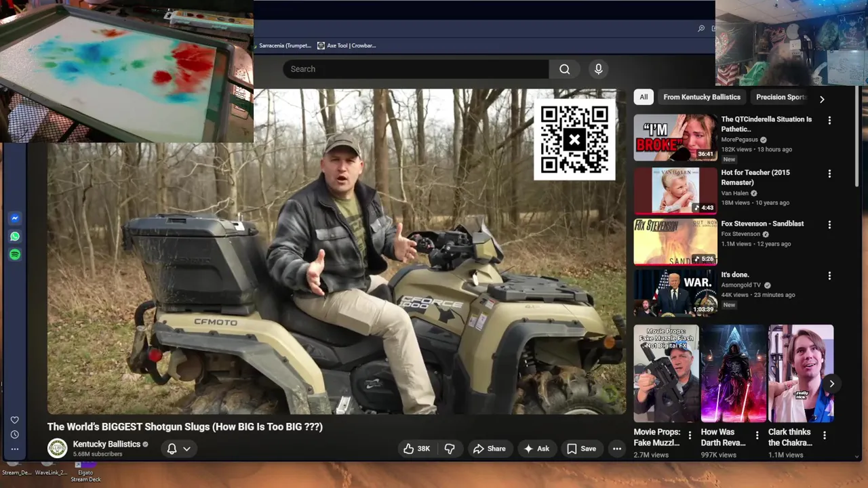The width and height of the screenshot is (868, 488).
Task: Open the Van Halen album thumbnail
Action: [675, 190]
